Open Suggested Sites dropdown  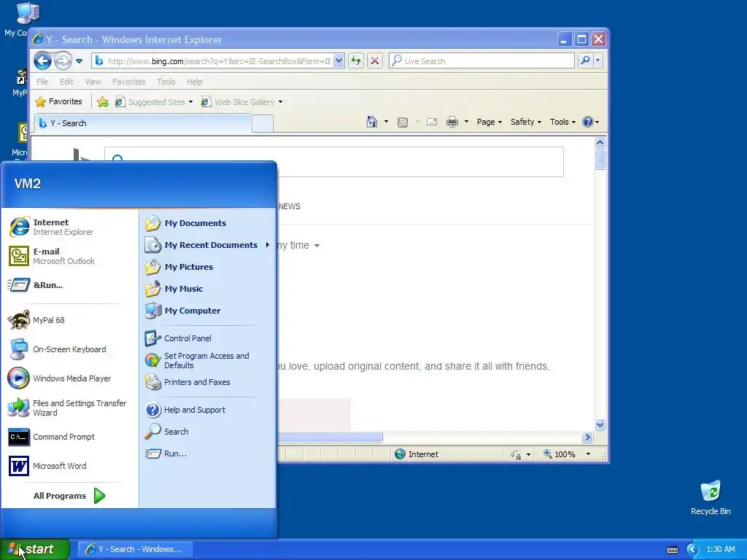pyautogui.click(x=155, y=102)
